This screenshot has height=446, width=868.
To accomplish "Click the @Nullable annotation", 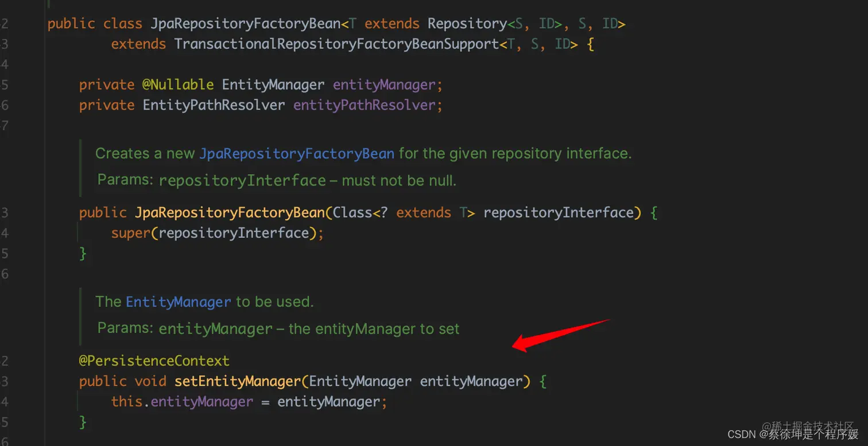I will (178, 85).
